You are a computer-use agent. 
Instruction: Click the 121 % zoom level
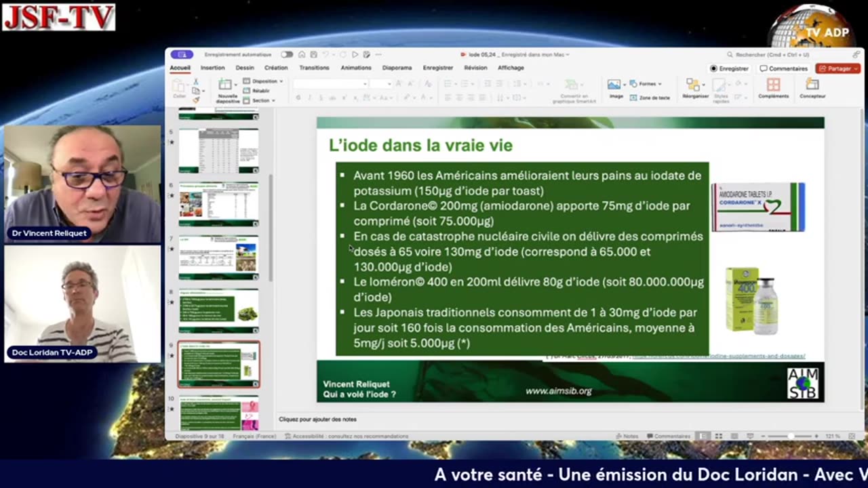coord(833,436)
